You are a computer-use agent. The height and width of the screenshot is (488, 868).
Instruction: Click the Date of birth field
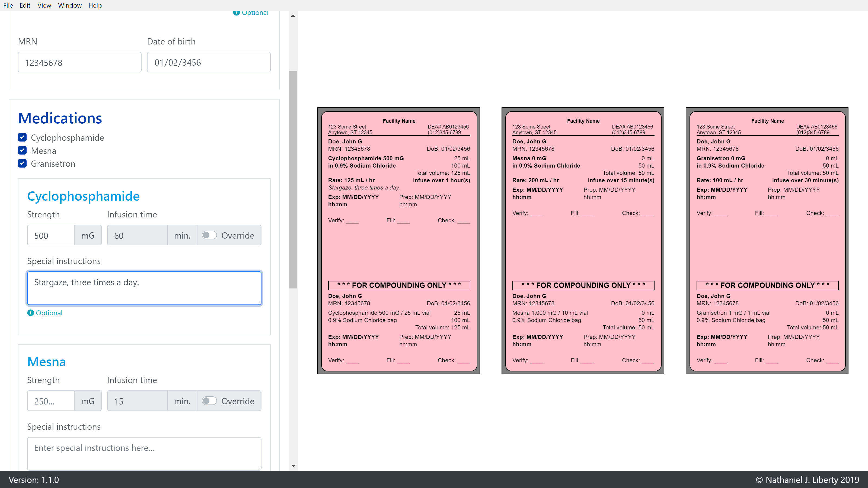pos(209,62)
